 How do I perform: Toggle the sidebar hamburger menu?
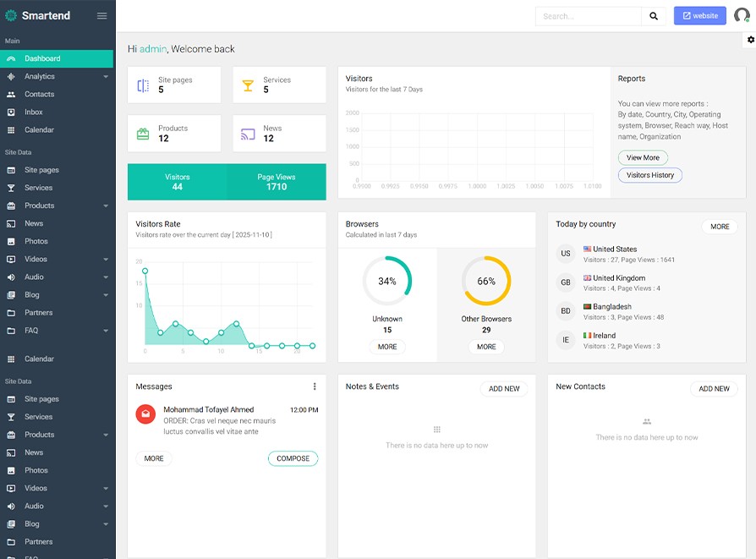coord(101,16)
